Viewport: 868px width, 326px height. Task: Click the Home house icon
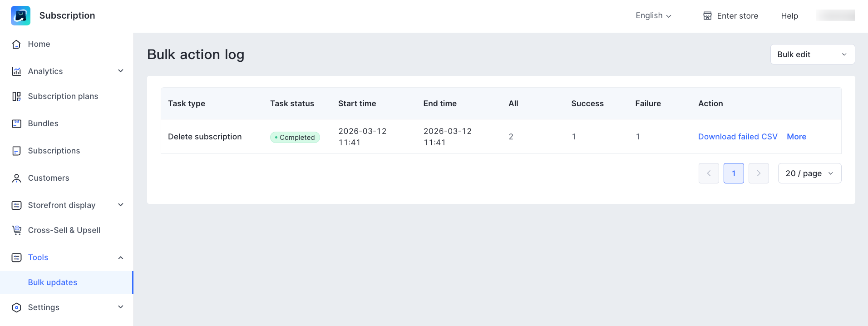[16, 44]
